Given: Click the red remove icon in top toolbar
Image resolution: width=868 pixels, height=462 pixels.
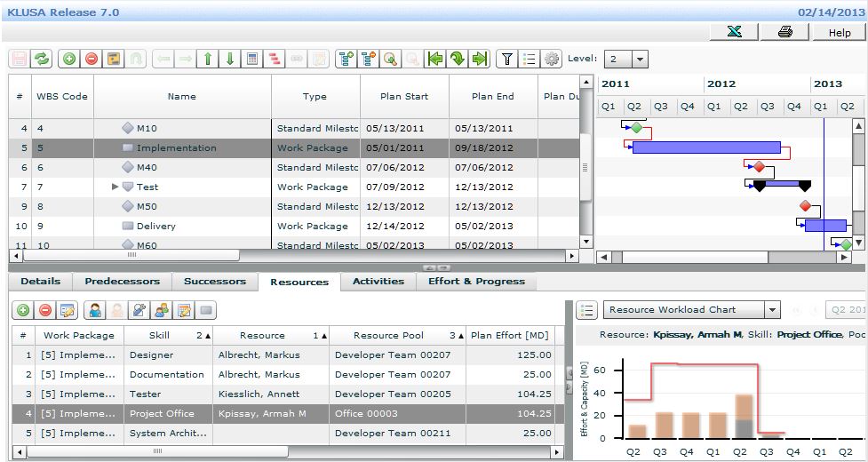Looking at the screenshot, I should (92, 59).
